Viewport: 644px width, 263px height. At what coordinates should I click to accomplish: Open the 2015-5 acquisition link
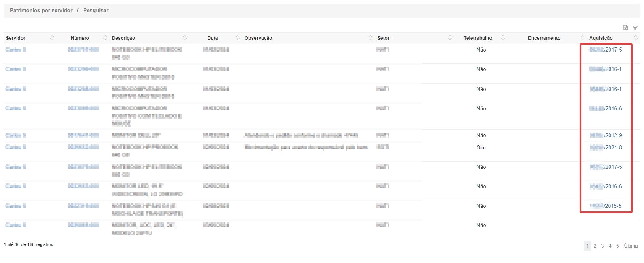pyautogui.click(x=605, y=206)
